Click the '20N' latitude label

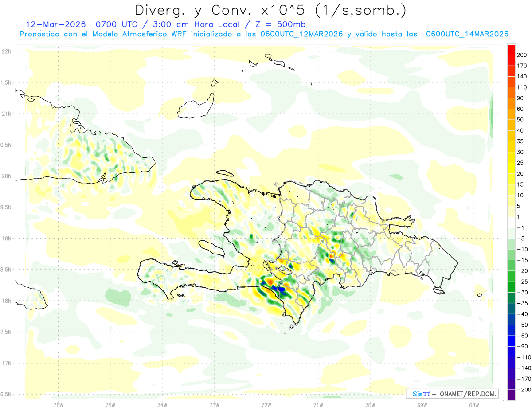click(7, 176)
